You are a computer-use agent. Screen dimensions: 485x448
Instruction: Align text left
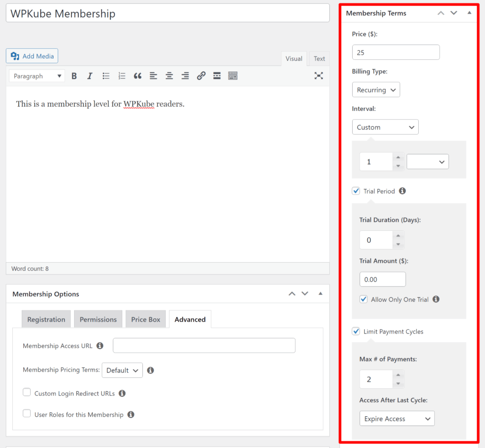pos(153,76)
